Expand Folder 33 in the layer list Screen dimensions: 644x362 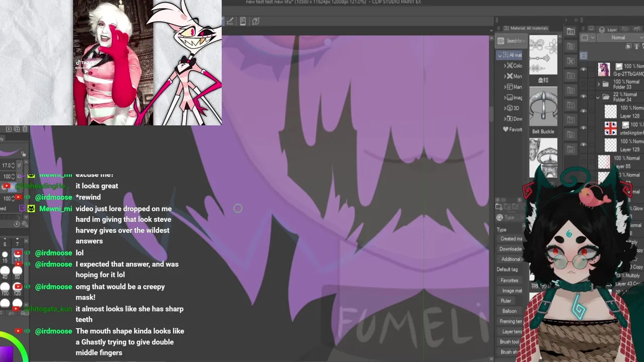click(x=598, y=84)
